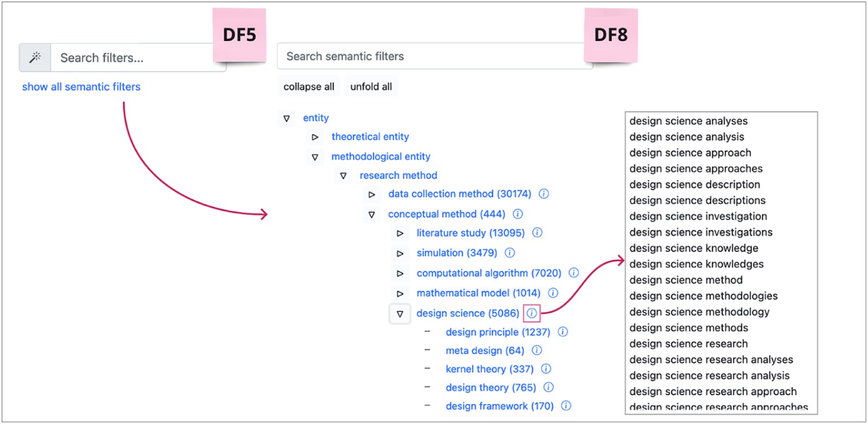The height and width of the screenshot is (424, 868).
Task: Click "design science approach" in the list
Action: coord(690,153)
